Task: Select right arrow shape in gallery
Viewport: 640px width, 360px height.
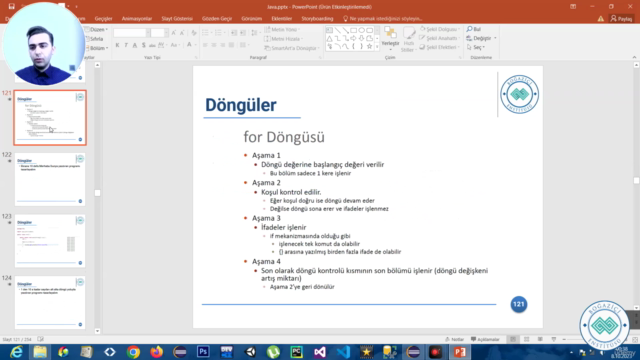Action: (353, 38)
